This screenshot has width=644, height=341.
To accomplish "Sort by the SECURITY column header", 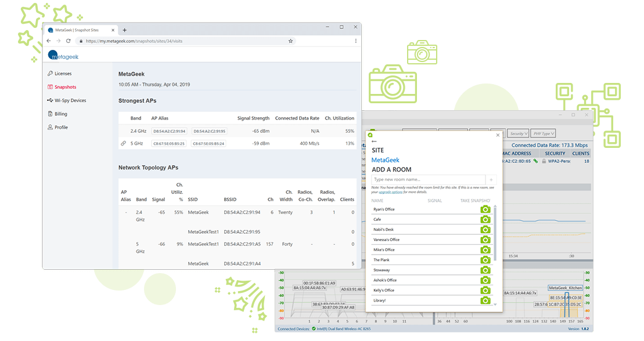I will point(555,154).
